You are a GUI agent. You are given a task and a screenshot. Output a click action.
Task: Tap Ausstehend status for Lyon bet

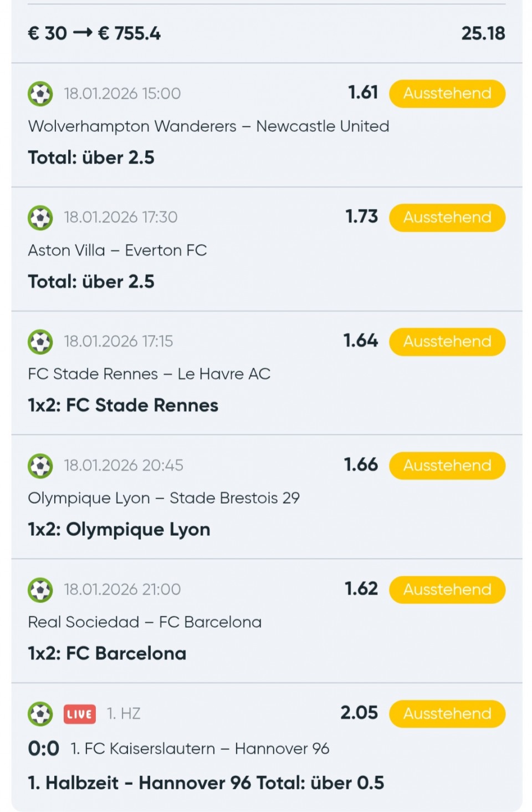[447, 466]
